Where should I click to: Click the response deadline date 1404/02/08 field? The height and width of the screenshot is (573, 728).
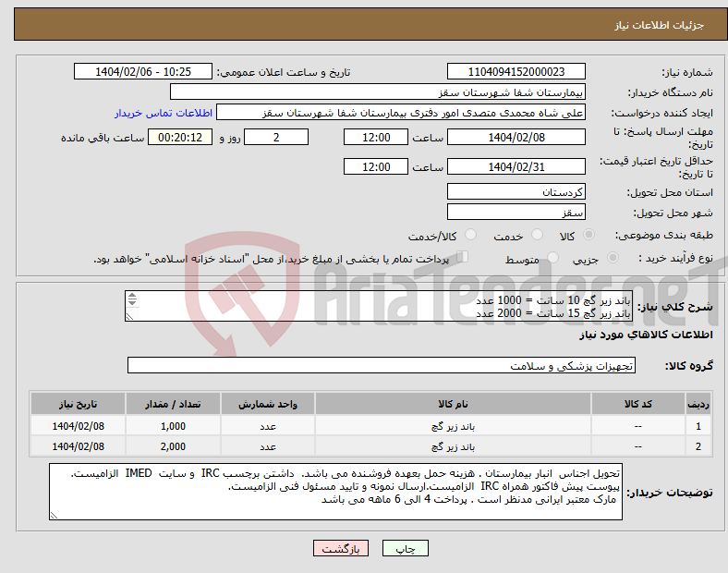coord(516,138)
